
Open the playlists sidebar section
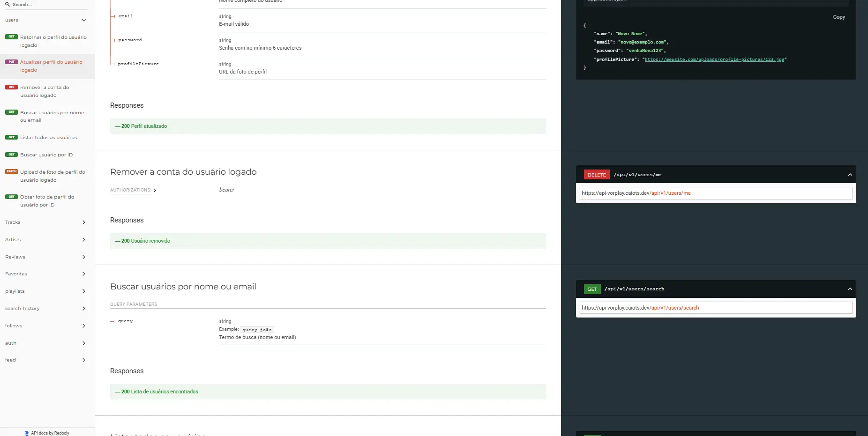click(45, 291)
